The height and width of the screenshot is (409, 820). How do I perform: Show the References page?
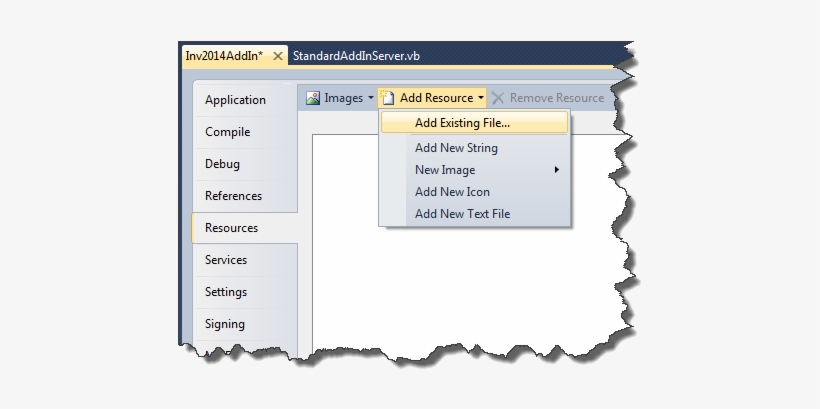[x=233, y=196]
